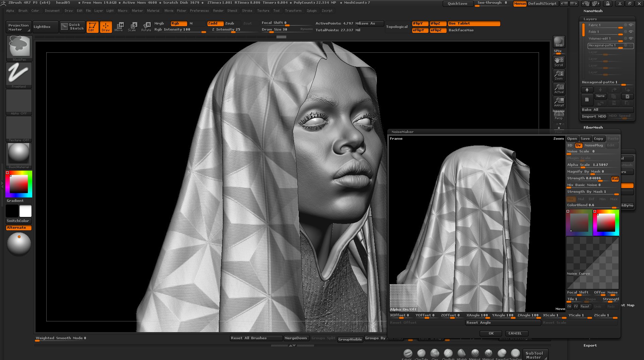Open the Brush menu
Screen dimensions: 644x360
(23, 11)
